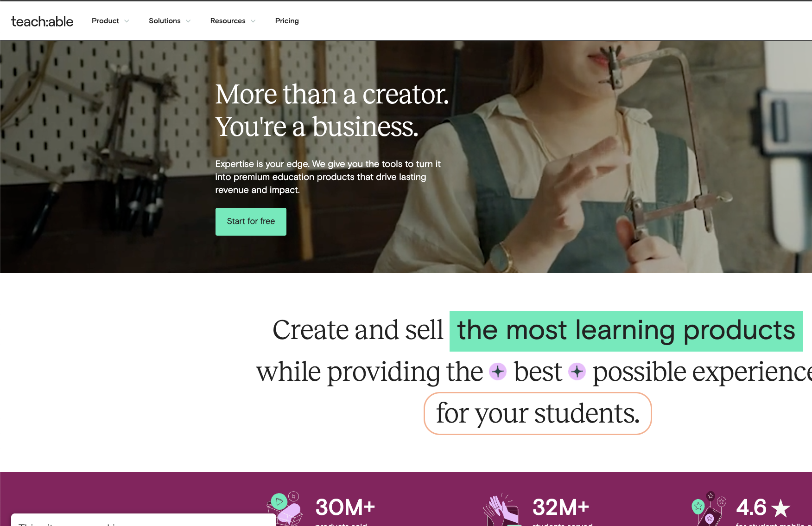This screenshot has height=526, width=812.
Task: Expand the Solutions chevron
Action: click(188, 21)
